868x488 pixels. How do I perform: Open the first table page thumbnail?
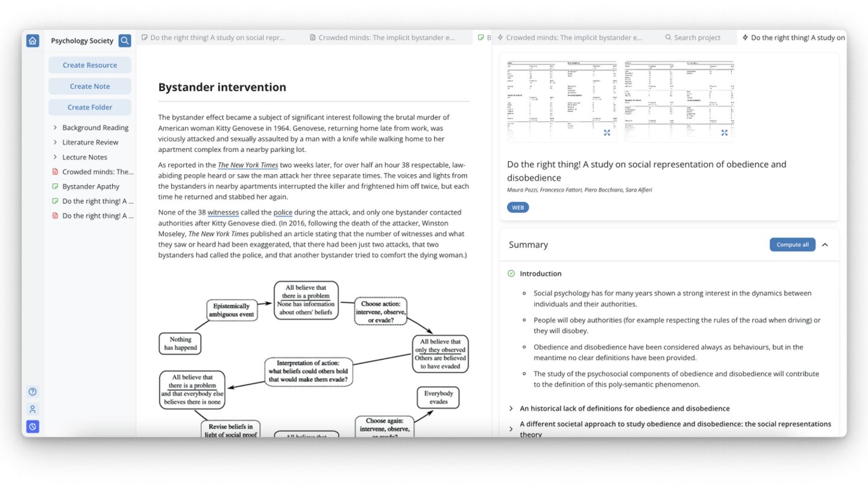point(562,101)
